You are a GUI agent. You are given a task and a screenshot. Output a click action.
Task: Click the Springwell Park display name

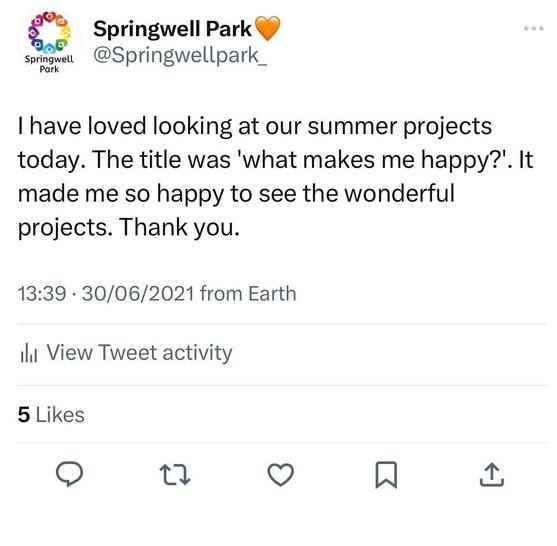(172, 28)
